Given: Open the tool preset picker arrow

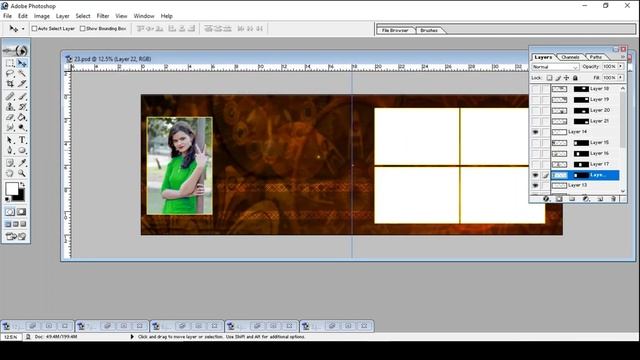Looking at the screenshot, I should tap(23, 29).
